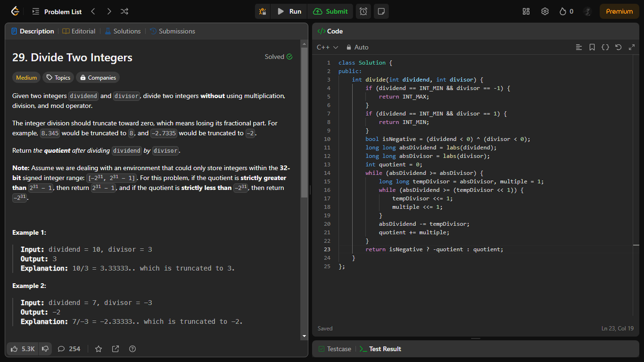The height and width of the screenshot is (362, 644).
Task: Open the layout grid icon
Action: pos(526,11)
